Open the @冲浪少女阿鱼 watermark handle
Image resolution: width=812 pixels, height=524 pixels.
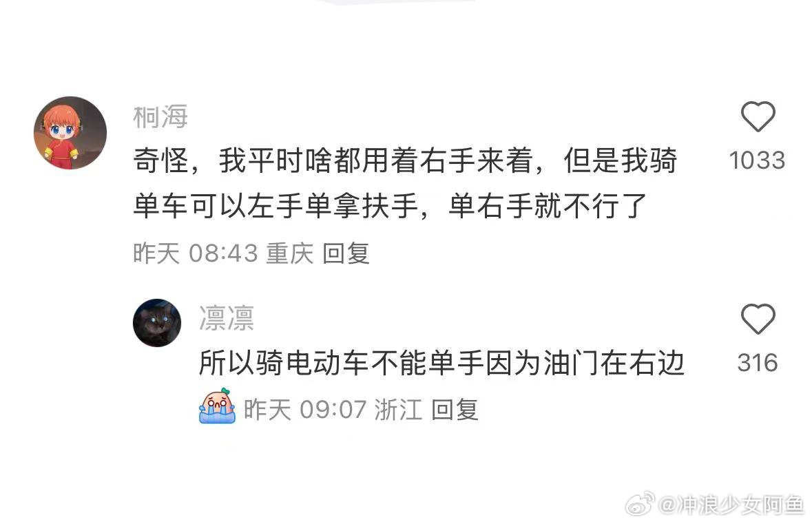click(731, 505)
